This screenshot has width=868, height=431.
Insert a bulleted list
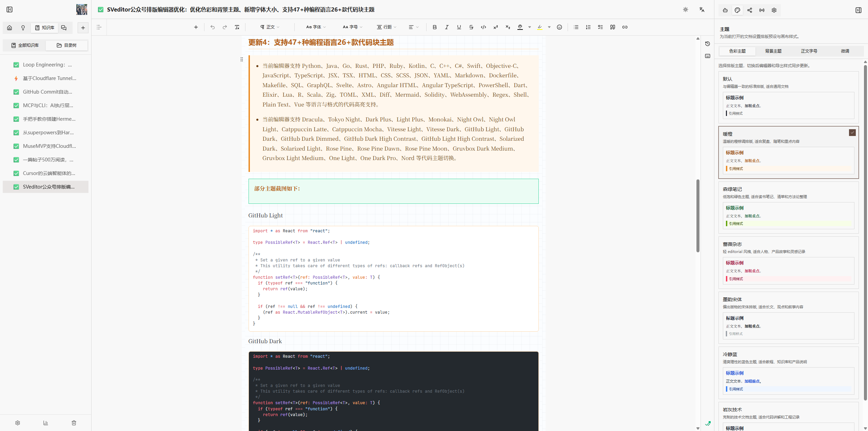(576, 27)
